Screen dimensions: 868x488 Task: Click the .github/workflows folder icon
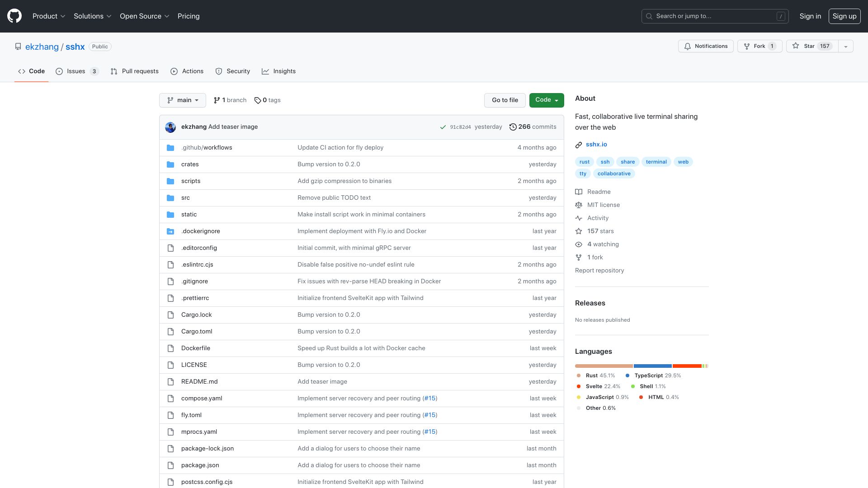point(170,148)
